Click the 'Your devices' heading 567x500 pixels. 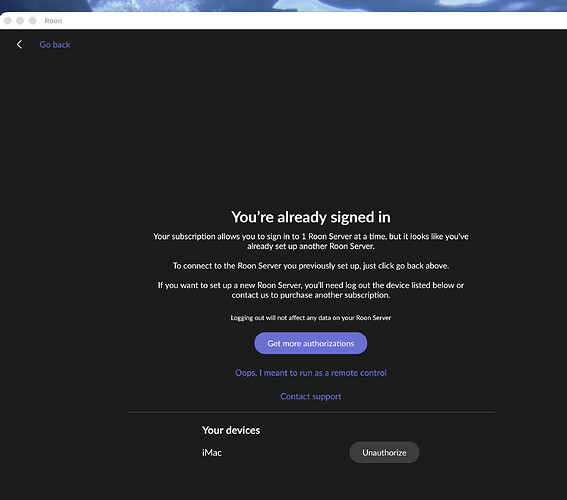click(231, 430)
